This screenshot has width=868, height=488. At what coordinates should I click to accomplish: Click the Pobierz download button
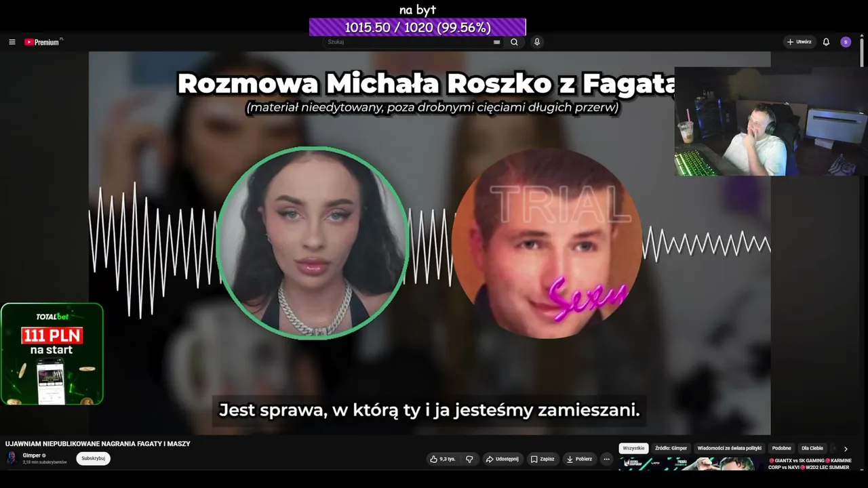point(579,459)
